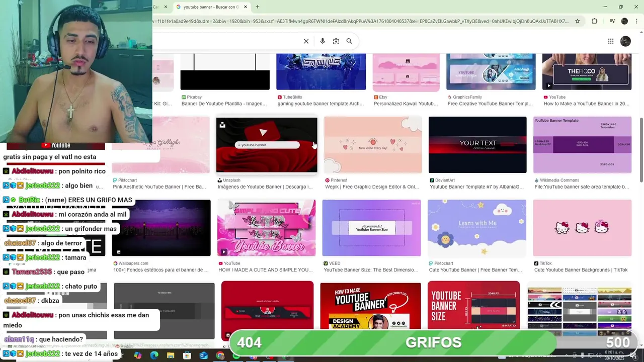Screen dimensions: 644x362
Task: Open 'Free Creative YouTube Banner Templ...' link
Action: pyautogui.click(x=490, y=104)
